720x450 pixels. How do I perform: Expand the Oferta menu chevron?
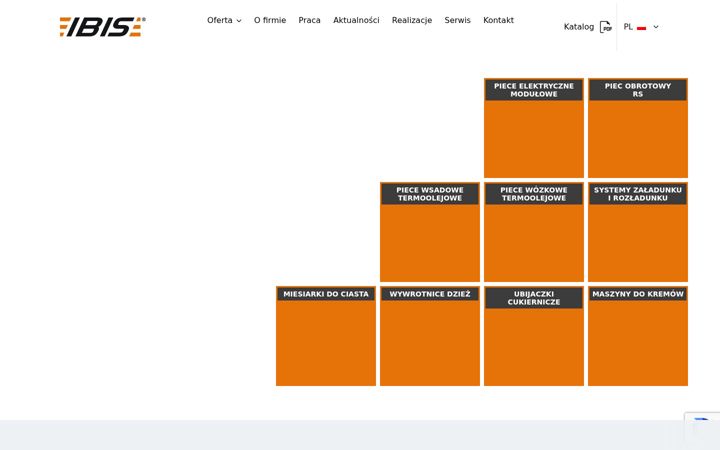click(239, 21)
